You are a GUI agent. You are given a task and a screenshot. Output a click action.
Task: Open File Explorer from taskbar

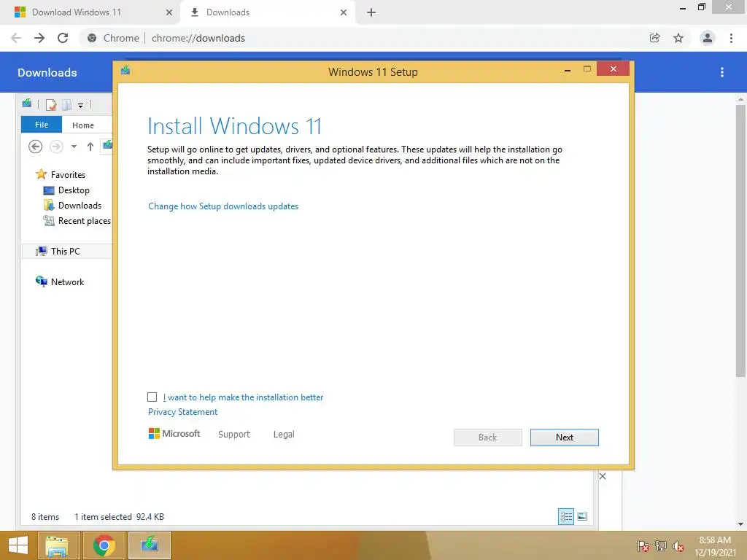click(57, 545)
